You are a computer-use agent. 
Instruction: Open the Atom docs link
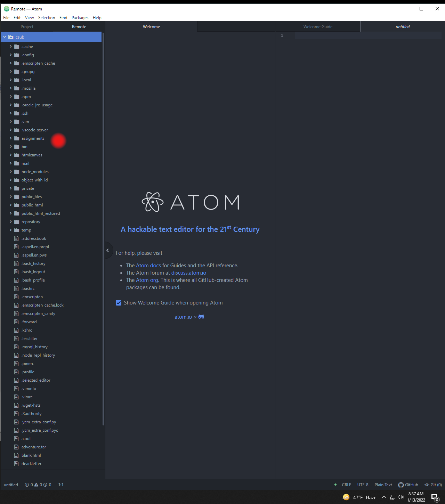pos(148,266)
